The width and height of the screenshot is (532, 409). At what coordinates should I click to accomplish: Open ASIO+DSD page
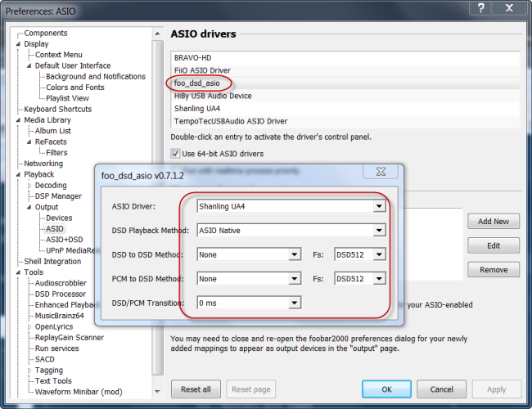(65, 240)
